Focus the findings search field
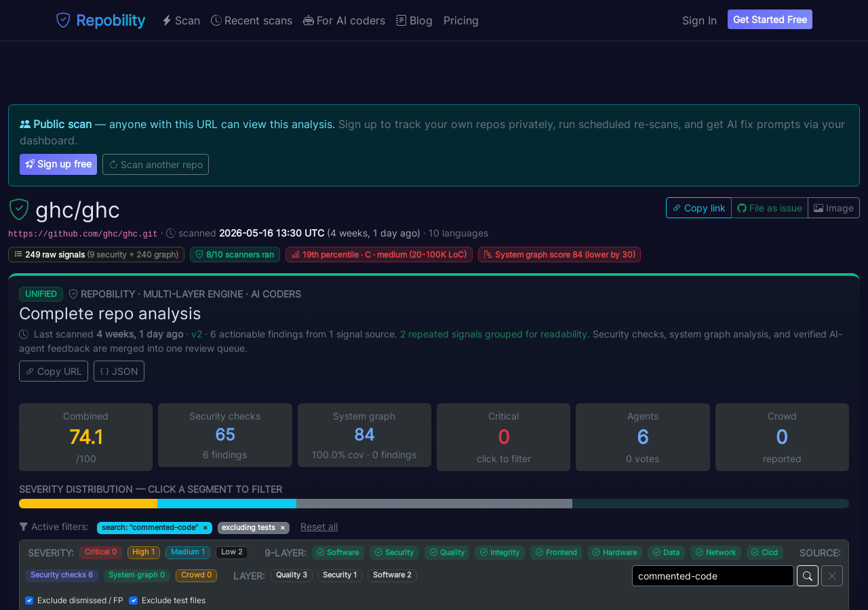Screen dimensions: 868x610 (x=713, y=576)
